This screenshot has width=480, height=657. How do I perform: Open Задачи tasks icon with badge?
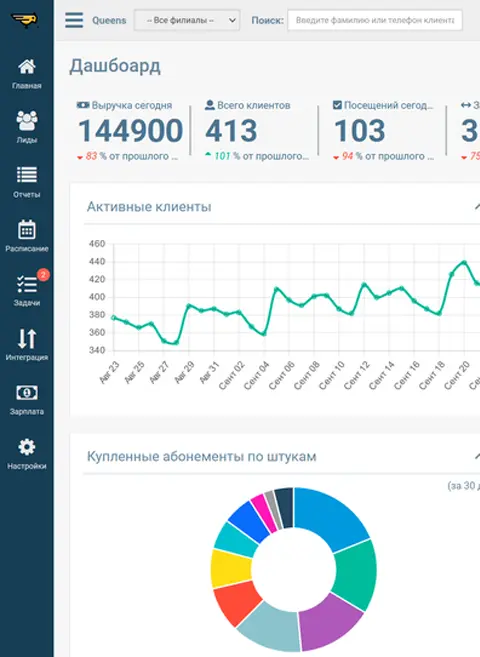point(27,284)
